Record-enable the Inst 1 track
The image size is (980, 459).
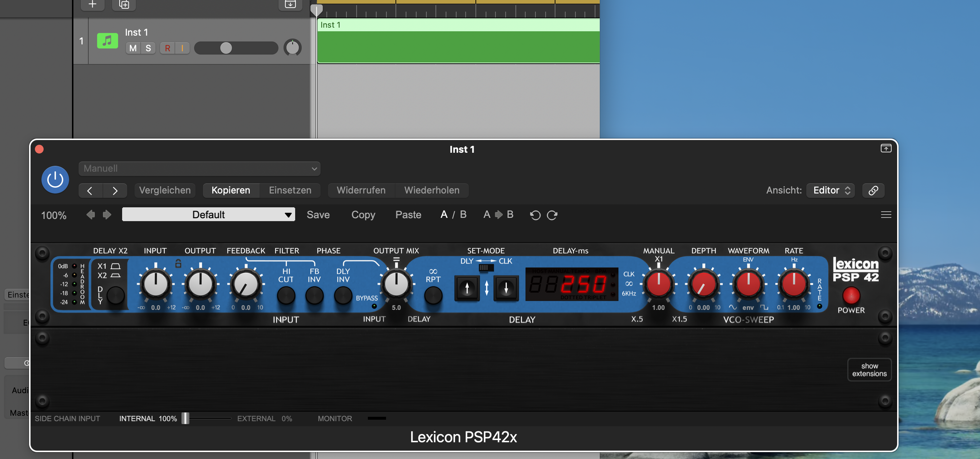pos(167,48)
